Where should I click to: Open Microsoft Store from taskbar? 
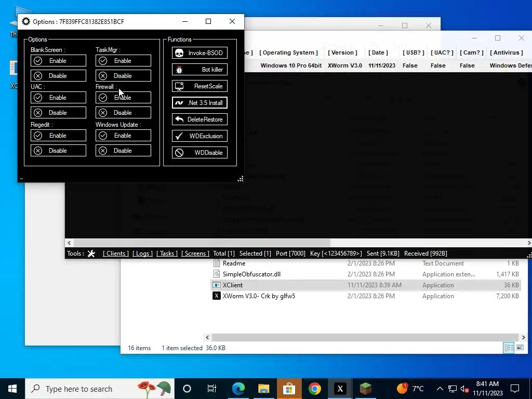(x=289, y=389)
